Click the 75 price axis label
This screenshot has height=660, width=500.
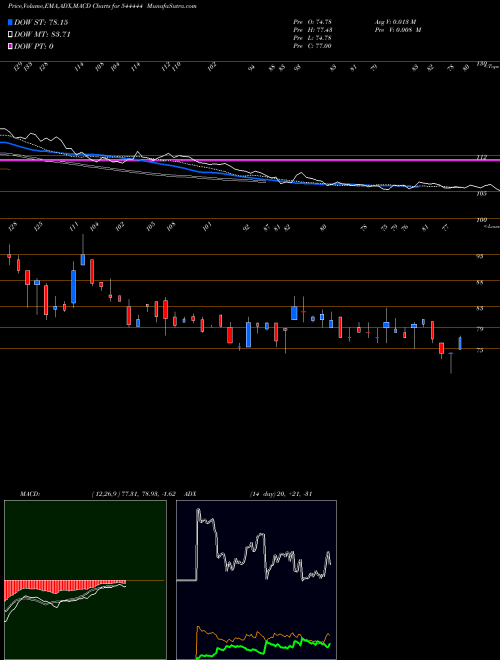point(480,350)
